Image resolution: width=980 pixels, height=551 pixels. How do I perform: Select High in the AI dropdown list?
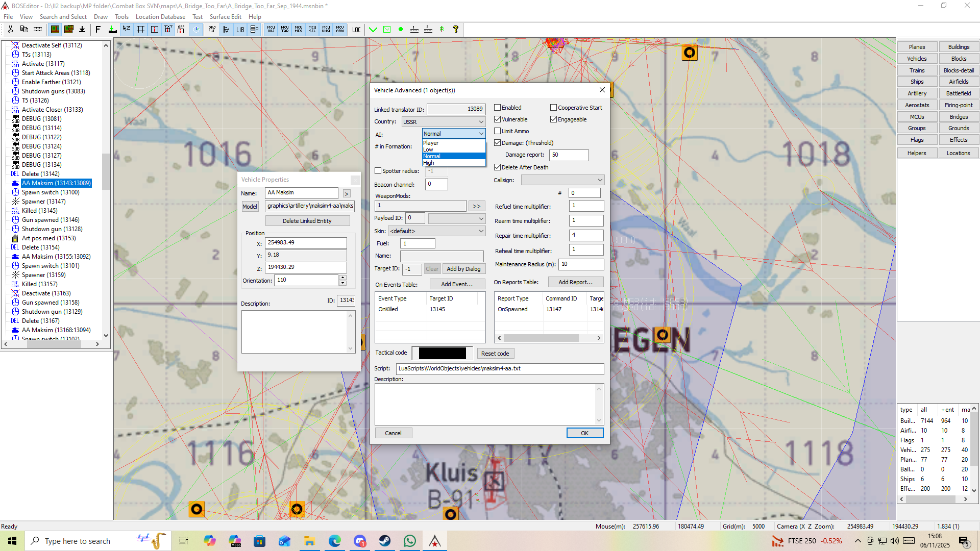tap(429, 163)
